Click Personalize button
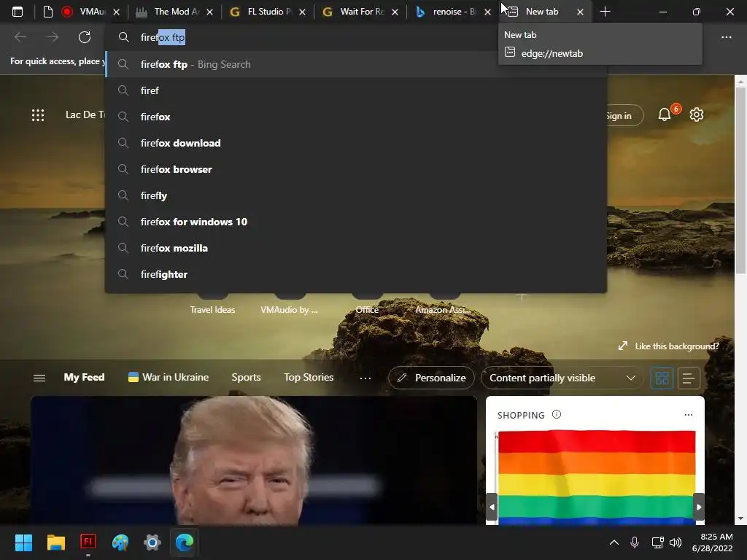 [x=431, y=378]
